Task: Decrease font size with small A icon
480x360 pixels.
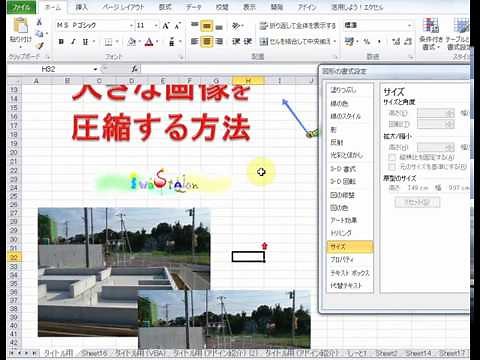Action: (177, 26)
